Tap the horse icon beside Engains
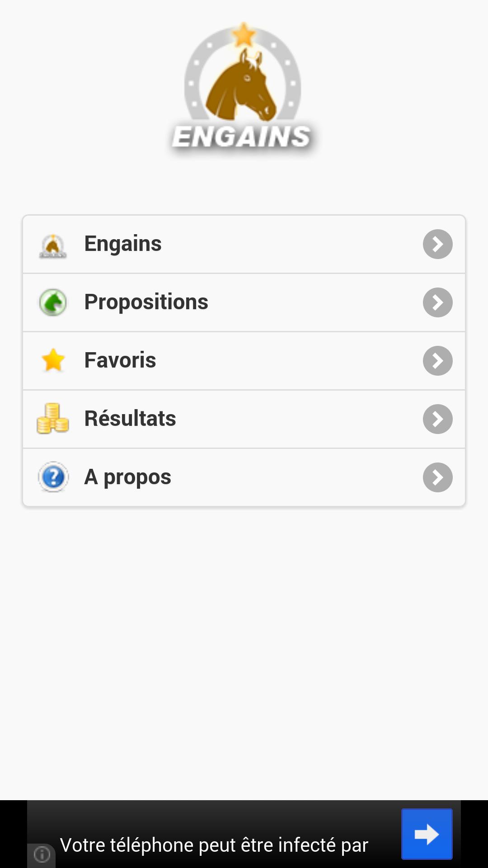 pos(53,245)
